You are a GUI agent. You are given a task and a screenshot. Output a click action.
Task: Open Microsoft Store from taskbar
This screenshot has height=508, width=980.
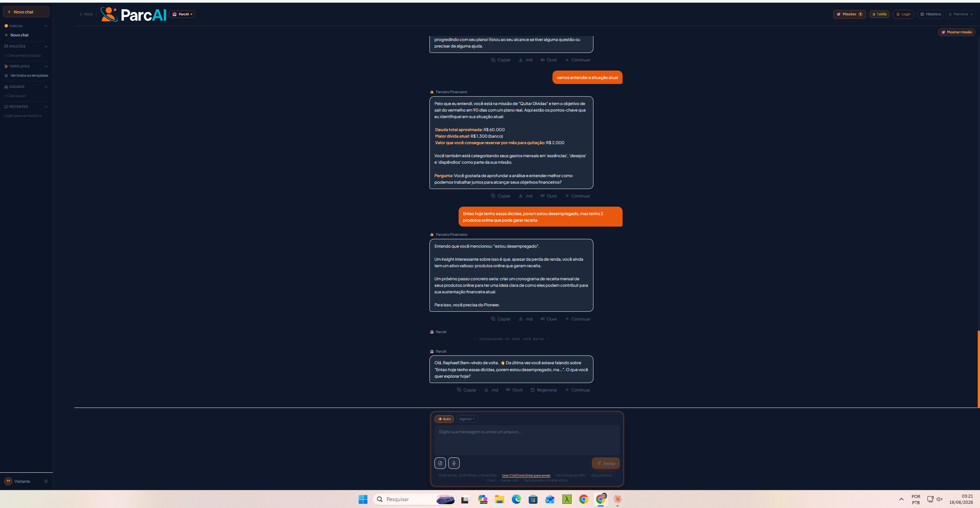point(533,499)
